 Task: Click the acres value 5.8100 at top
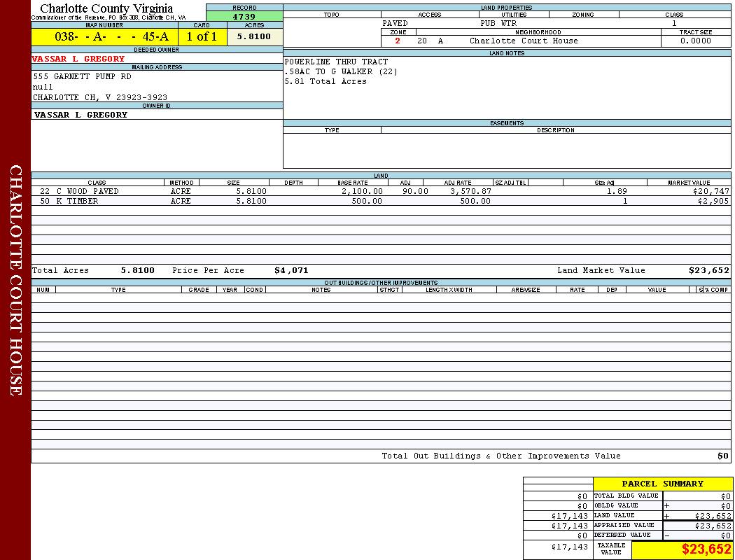click(x=254, y=37)
